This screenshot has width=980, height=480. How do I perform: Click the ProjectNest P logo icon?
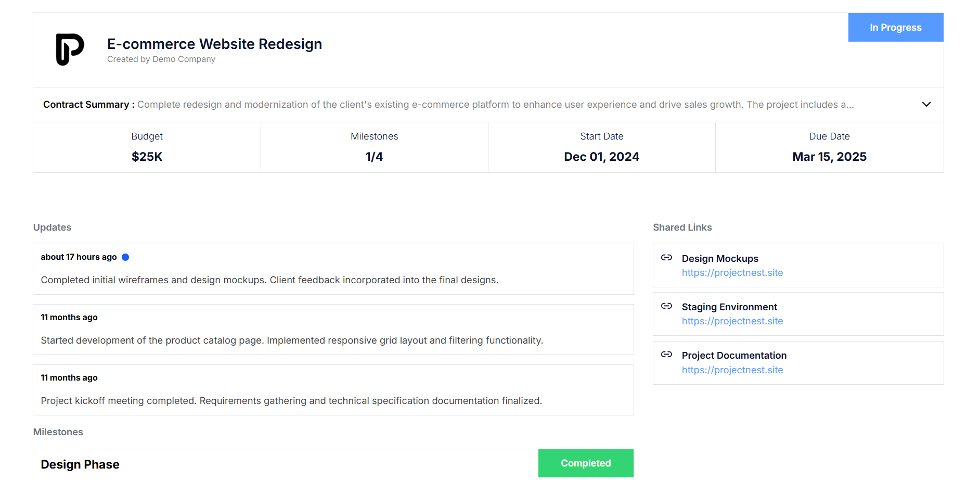click(x=70, y=49)
